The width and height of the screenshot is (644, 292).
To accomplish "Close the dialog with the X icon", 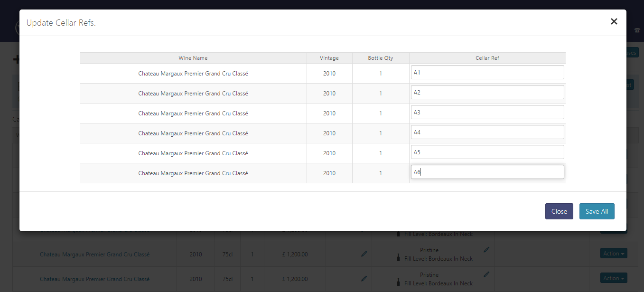I will click(614, 21).
